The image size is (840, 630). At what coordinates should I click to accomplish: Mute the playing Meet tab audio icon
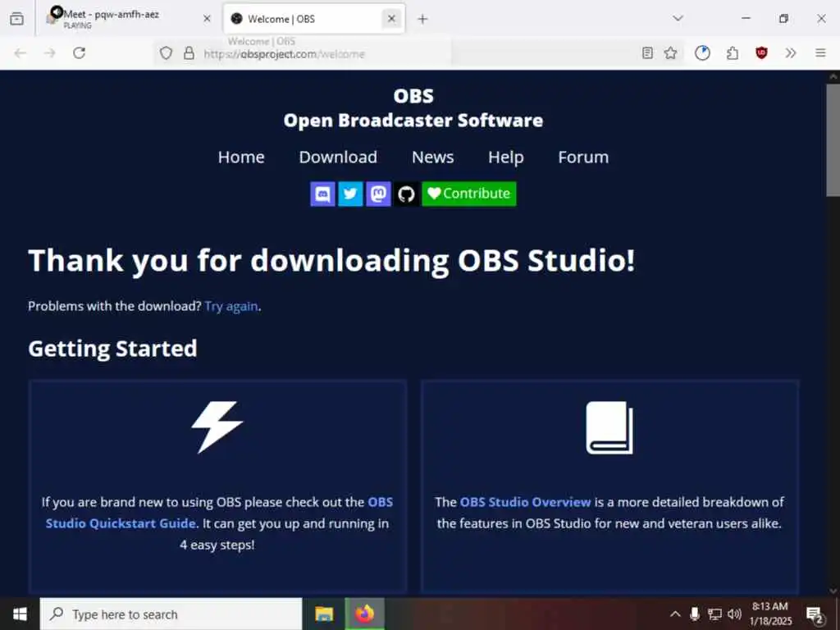[57, 12]
